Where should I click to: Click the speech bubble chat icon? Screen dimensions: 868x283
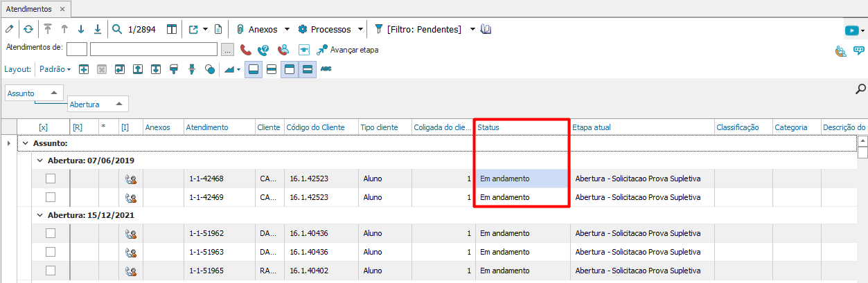point(859,50)
